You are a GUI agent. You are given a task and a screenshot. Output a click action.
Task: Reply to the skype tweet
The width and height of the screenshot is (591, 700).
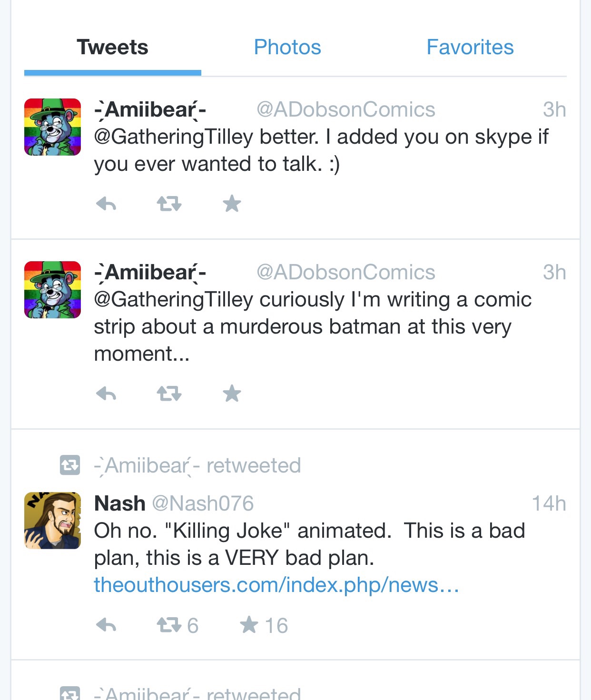[106, 204]
